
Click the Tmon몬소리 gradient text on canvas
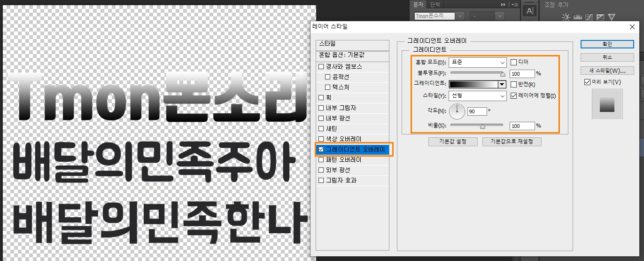(x=158, y=98)
